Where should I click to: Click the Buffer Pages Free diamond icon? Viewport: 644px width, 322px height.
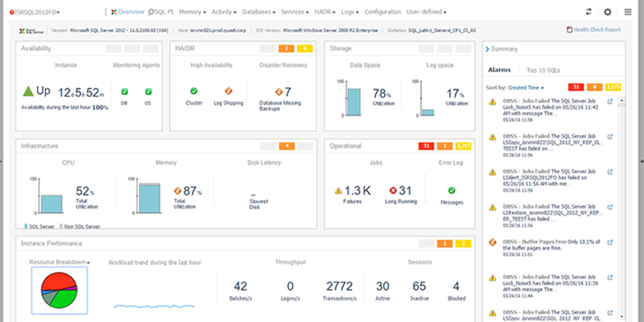(x=493, y=242)
